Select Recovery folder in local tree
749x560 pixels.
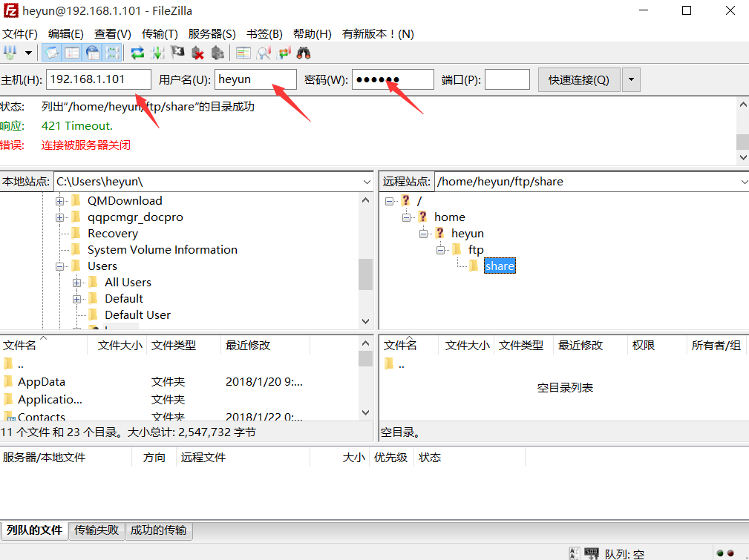tap(113, 234)
